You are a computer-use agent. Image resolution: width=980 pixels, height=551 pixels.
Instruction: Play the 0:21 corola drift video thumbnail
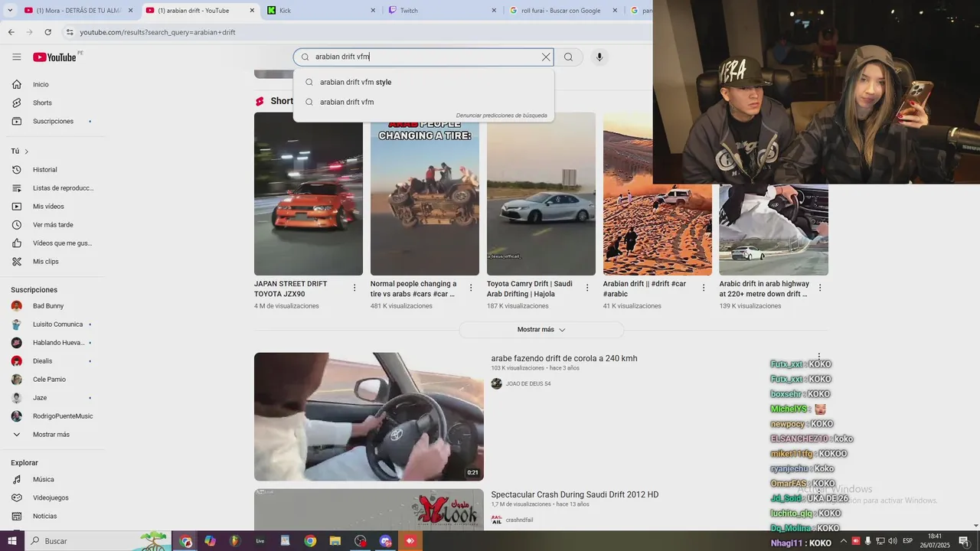pyautogui.click(x=369, y=416)
